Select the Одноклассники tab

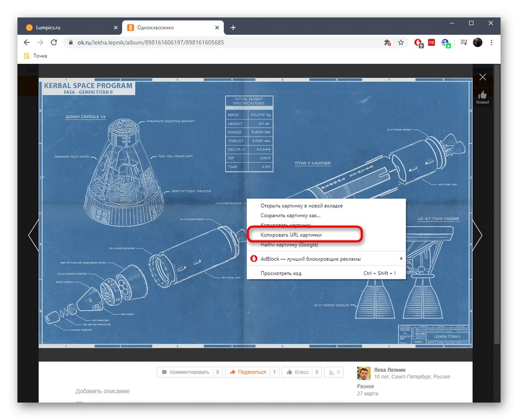(x=173, y=28)
